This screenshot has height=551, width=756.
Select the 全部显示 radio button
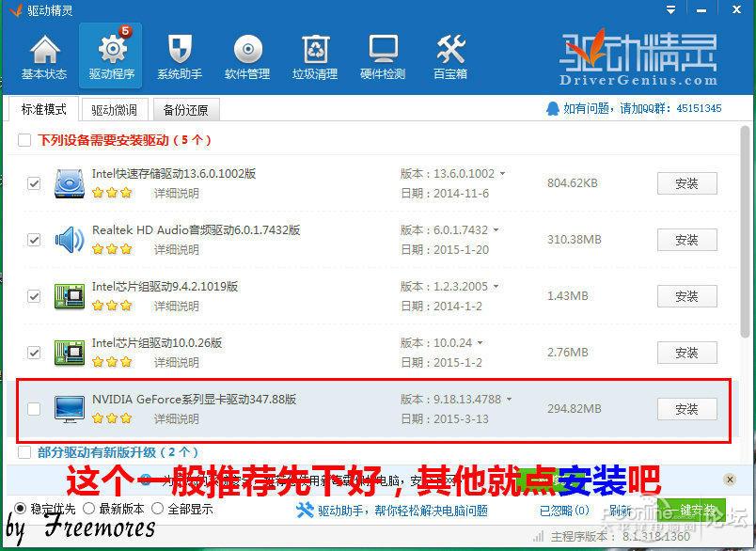[x=155, y=508]
